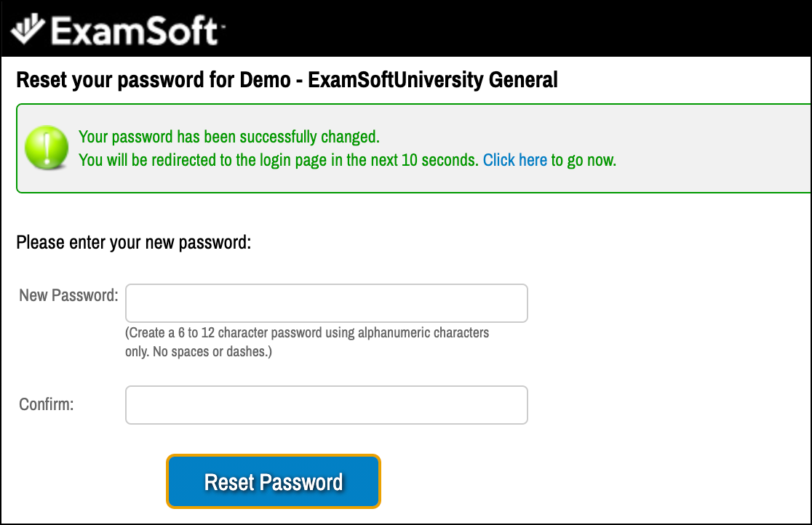This screenshot has height=525, width=812.
Task: Click the "Reset your password for Demo" heading
Action: pos(153,79)
